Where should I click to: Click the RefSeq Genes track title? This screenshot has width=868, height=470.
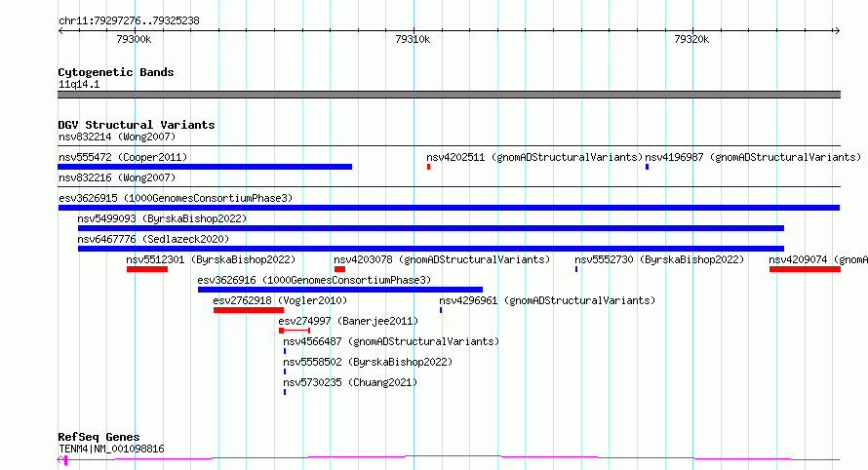pyautogui.click(x=99, y=438)
